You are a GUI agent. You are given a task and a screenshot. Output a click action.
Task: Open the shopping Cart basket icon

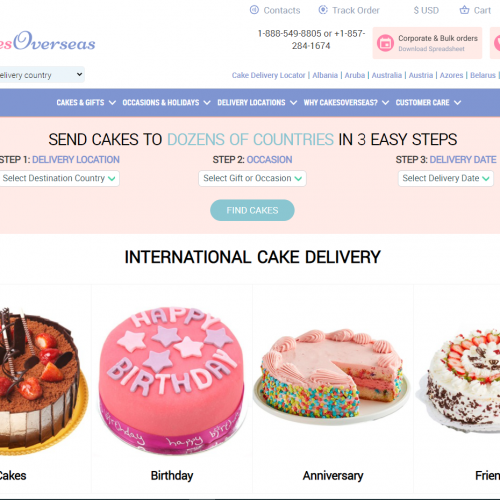[x=464, y=10]
